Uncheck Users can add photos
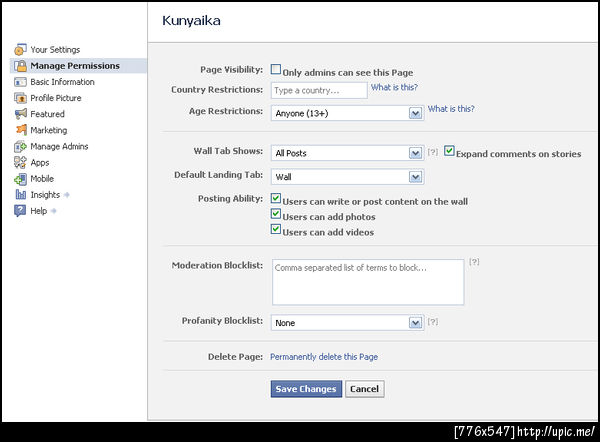Screen dimensions: 600x442 276,214
